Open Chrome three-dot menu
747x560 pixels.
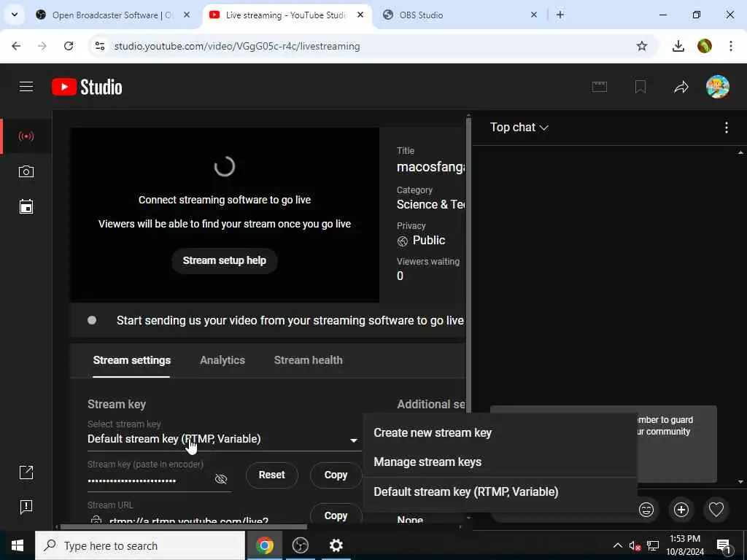click(x=730, y=46)
